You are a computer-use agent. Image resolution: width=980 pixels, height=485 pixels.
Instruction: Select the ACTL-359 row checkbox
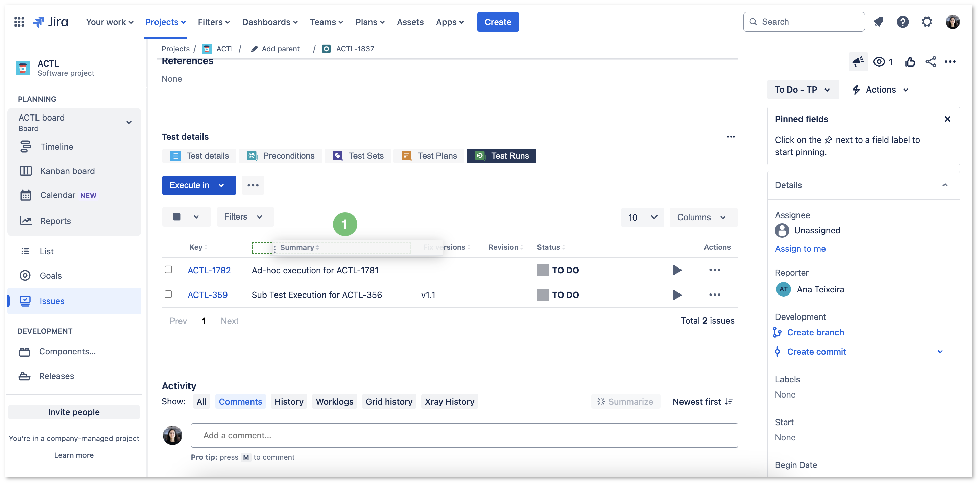coord(168,294)
